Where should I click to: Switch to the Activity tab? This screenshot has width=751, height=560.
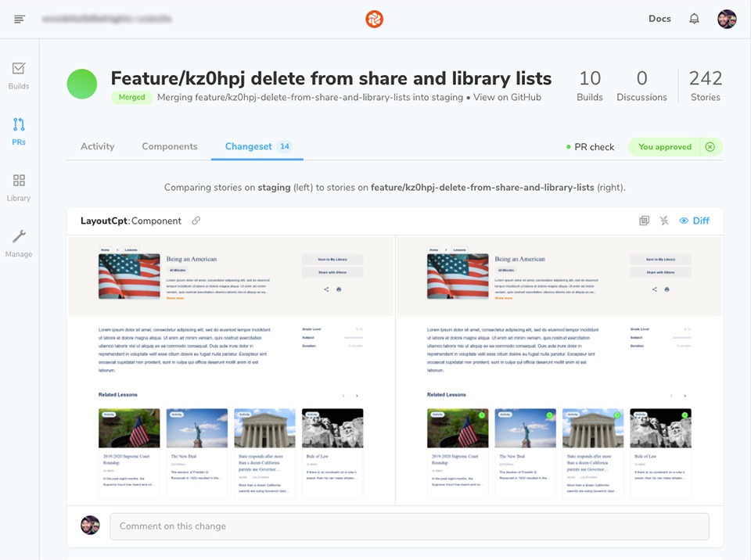click(x=97, y=146)
